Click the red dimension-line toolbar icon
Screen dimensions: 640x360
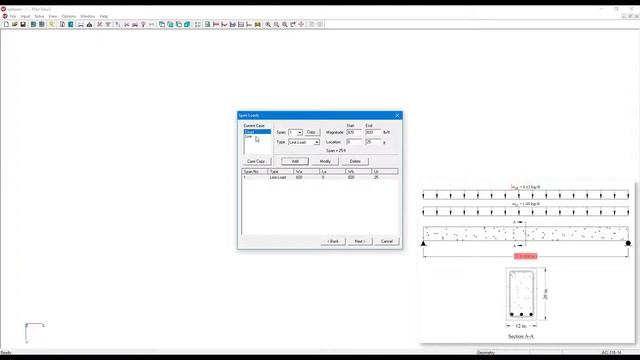(x=216, y=24)
